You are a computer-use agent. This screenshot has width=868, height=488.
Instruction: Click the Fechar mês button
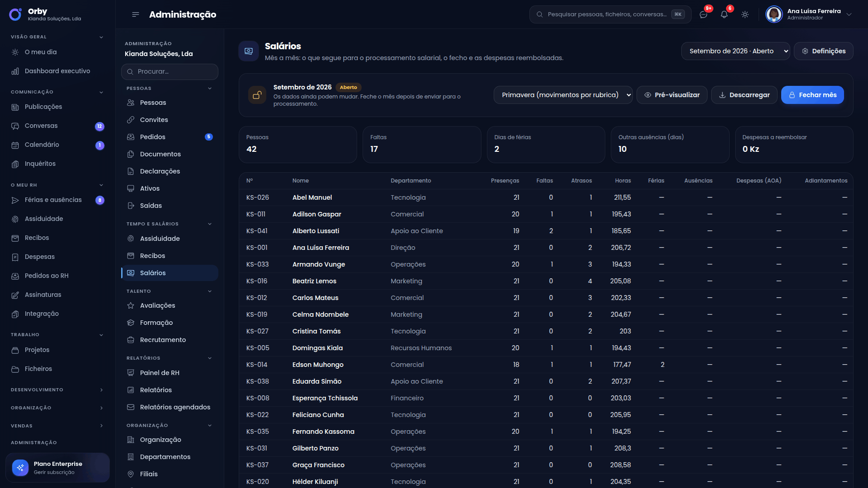(x=812, y=95)
